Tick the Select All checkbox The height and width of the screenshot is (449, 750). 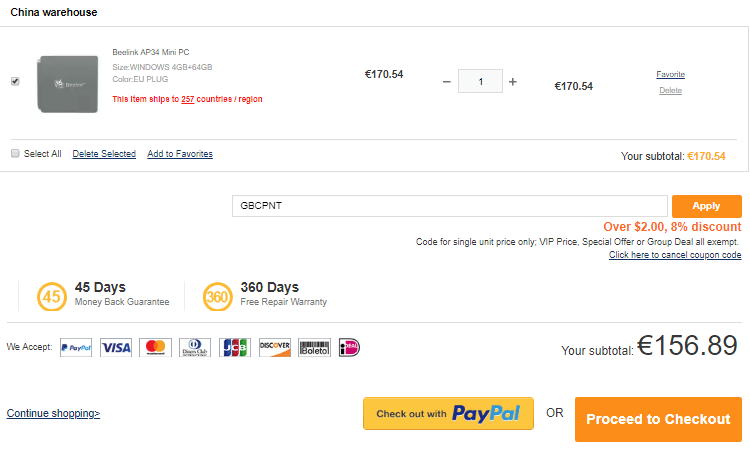click(15, 153)
